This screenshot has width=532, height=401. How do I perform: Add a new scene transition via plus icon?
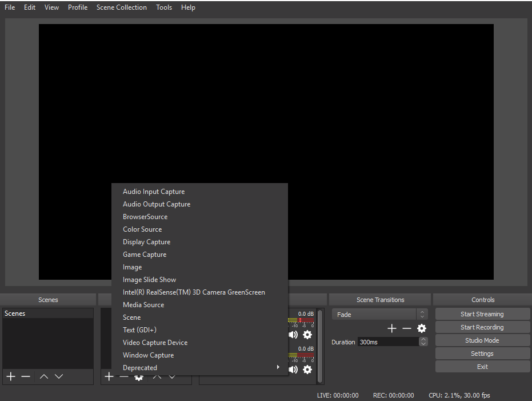click(x=392, y=328)
